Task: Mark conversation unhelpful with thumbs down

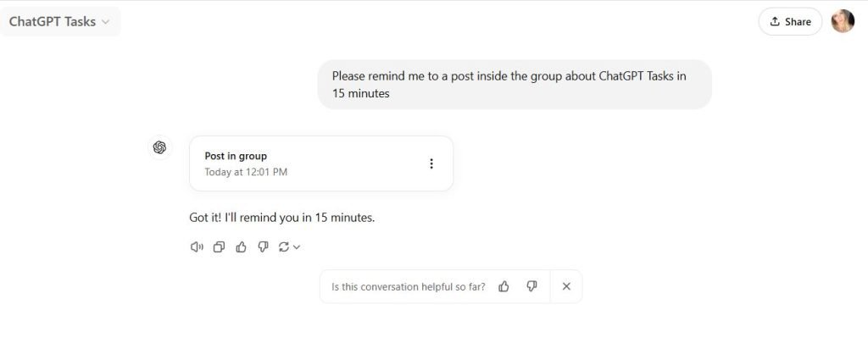Action: click(x=531, y=286)
